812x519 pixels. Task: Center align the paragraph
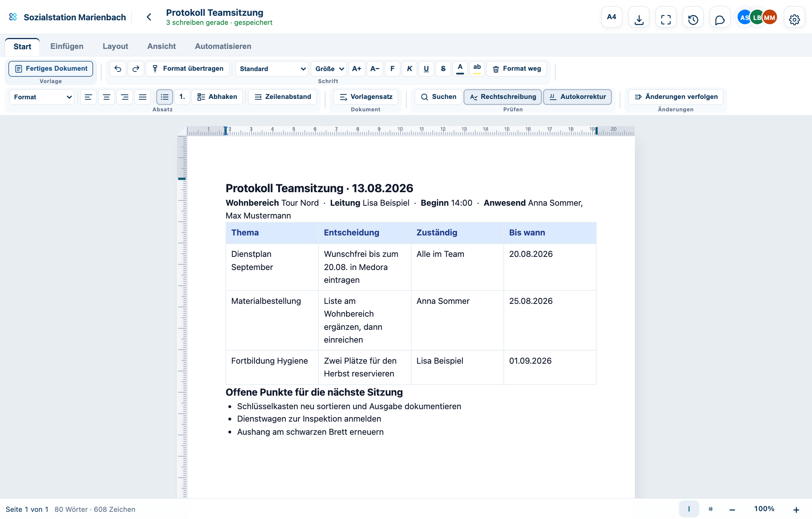pyautogui.click(x=106, y=97)
